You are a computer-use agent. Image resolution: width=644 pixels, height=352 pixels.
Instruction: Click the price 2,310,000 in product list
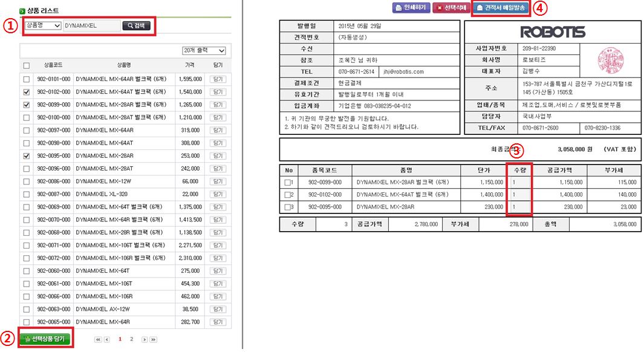coord(190,258)
